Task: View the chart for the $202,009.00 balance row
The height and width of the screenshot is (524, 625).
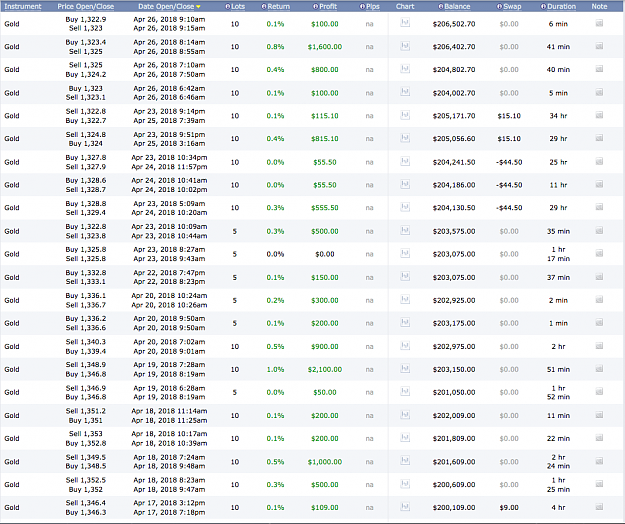Action: [405, 415]
